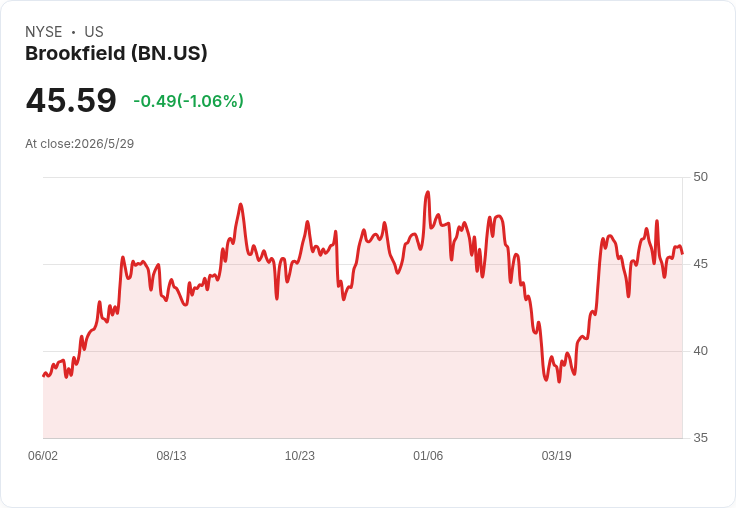This screenshot has width=736, height=508.
Task: Click the price line's rightmost end point
Action: 682,254
